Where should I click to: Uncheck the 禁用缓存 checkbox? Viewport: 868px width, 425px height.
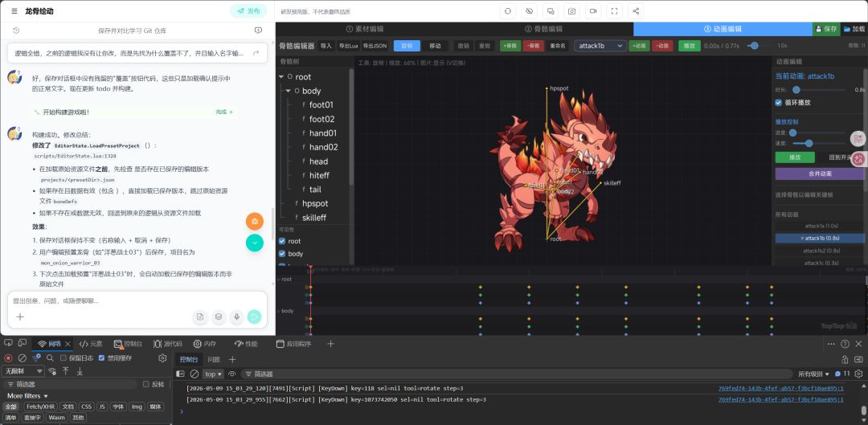(101, 358)
